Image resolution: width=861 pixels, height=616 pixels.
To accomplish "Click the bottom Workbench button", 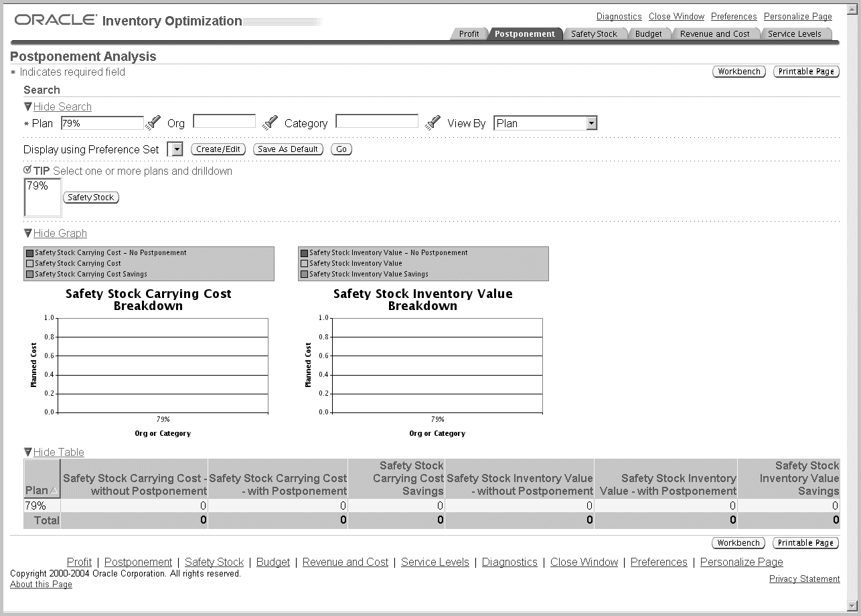I will [x=739, y=543].
